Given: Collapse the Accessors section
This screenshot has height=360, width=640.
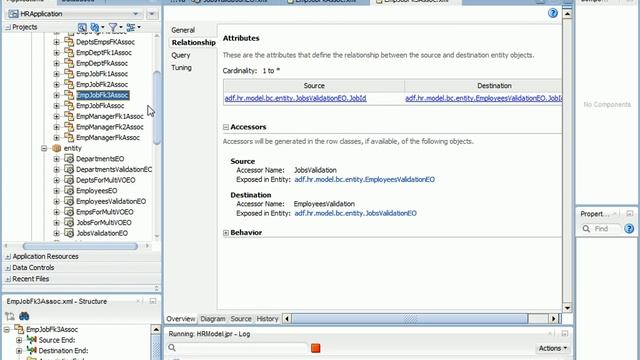Looking at the screenshot, I should [x=226, y=127].
